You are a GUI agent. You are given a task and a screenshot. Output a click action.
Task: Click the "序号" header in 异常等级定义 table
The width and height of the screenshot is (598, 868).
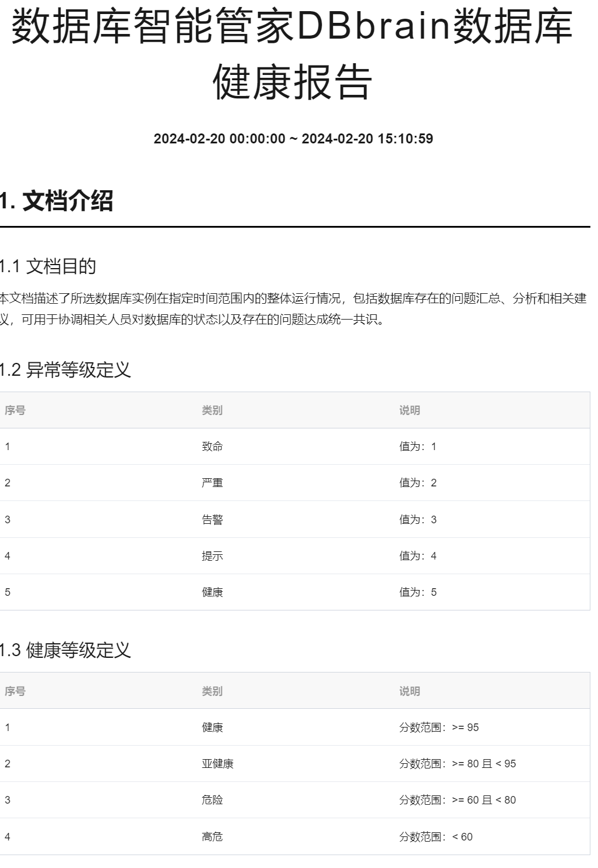point(15,410)
